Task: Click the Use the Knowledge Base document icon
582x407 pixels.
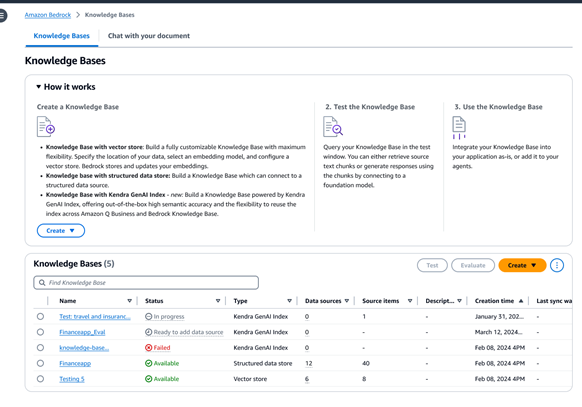Action: pyautogui.click(x=459, y=128)
